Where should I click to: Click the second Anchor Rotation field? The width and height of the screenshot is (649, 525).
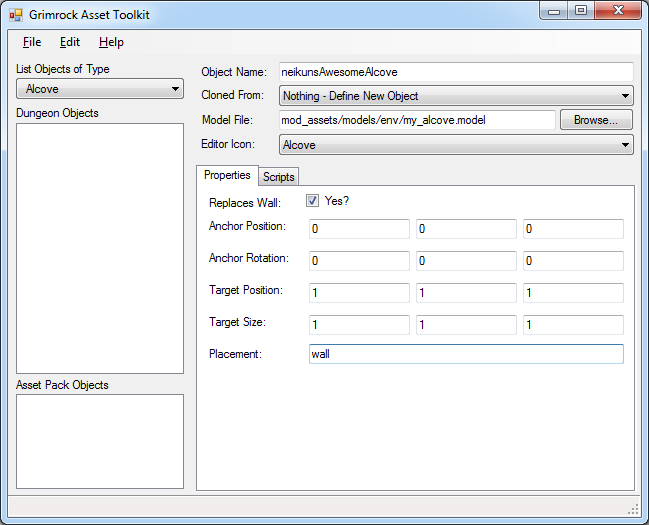click(466, 261)
